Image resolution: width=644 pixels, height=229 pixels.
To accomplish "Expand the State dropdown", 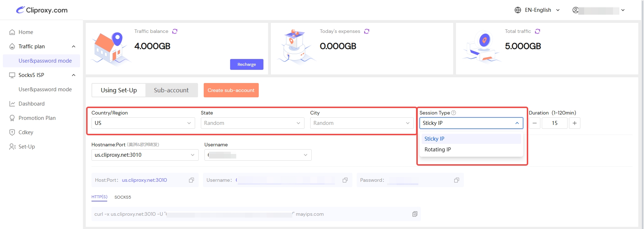I will (252, 123).
